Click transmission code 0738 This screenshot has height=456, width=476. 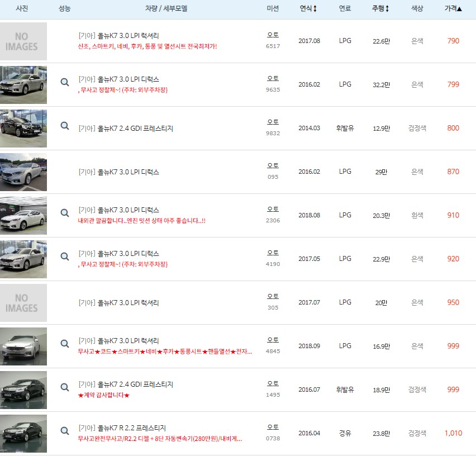[273, 438]
